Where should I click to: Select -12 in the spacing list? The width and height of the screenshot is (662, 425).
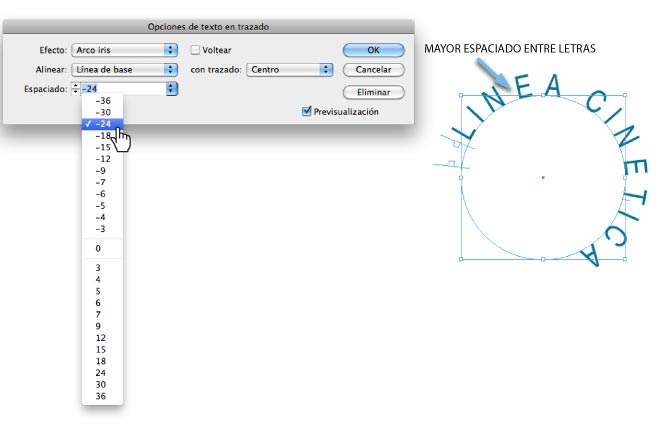103,159
